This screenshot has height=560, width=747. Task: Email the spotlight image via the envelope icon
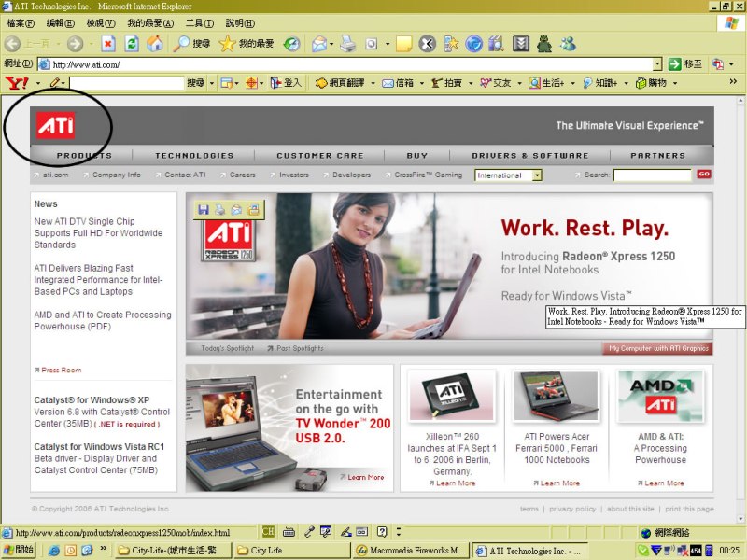pos(236,209)
